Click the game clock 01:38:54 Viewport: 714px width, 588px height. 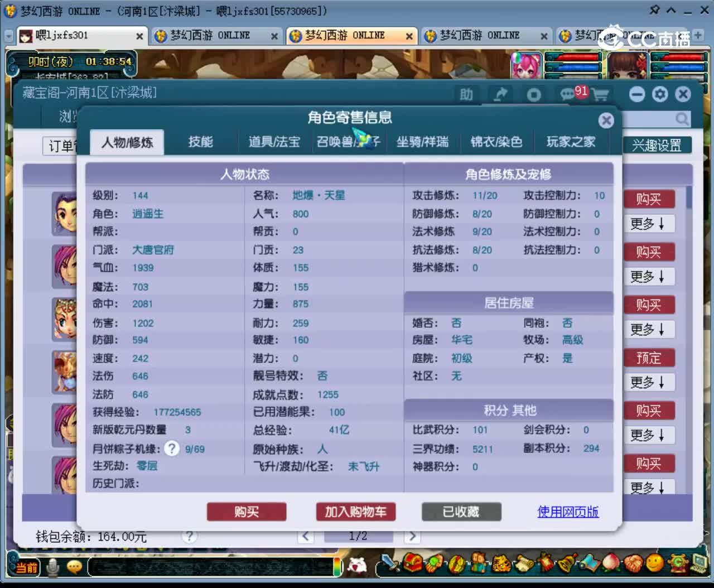pyautogui.click(x=109, y=61)
